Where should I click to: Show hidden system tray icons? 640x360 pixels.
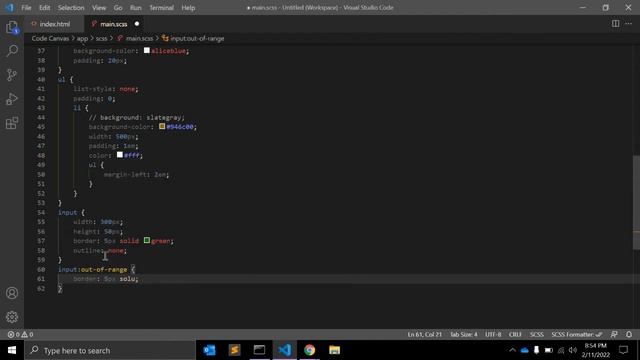pyautogui.click(x=512, y=350)
